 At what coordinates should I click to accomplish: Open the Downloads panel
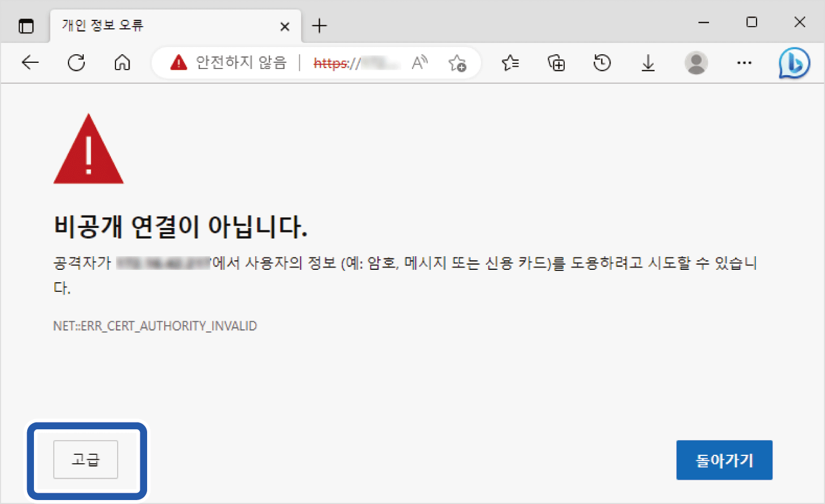(648, 63)
